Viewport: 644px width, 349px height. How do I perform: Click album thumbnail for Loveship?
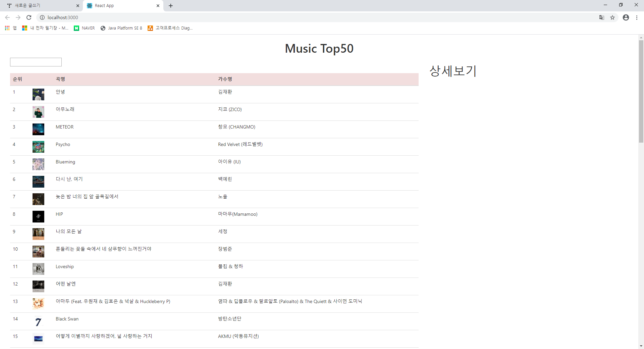pyautogui.click(x=38, y=269)
